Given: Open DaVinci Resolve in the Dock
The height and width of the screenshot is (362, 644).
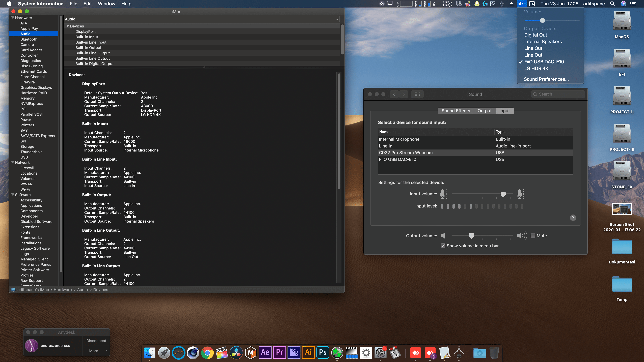Looking at the screenshot, I should click(236, 352).
